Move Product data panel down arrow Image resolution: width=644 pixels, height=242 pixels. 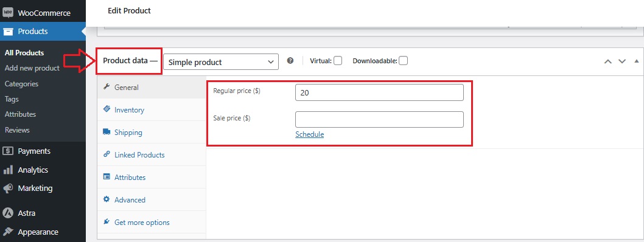click(x=622, y=61)
